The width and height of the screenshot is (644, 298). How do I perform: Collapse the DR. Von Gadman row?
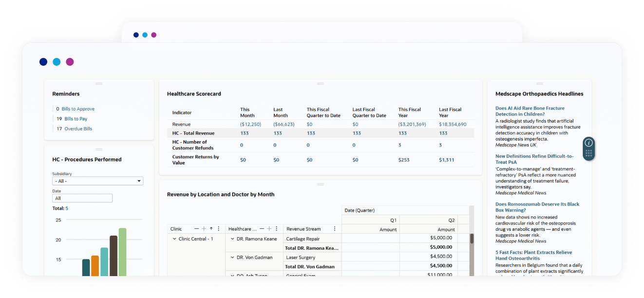click(x=232, y=257)
